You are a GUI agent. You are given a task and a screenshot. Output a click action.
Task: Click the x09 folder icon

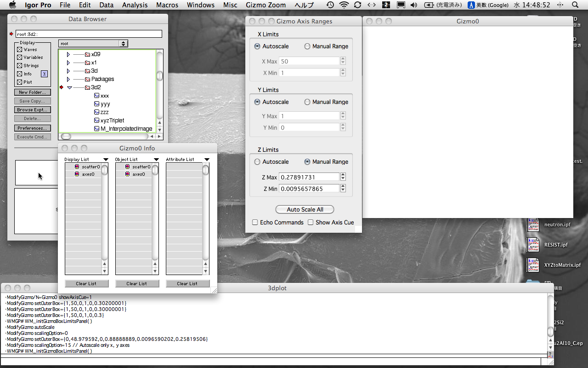pyautogui.click(x=87, y=54)
